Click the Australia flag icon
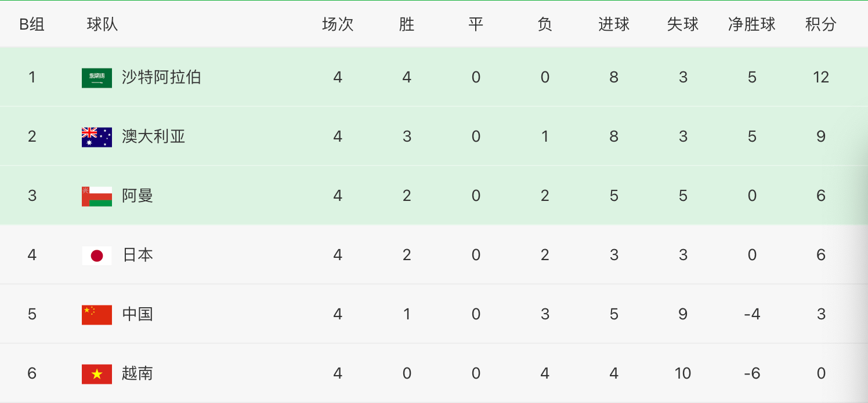868x403 pixels. coord(97,137)
